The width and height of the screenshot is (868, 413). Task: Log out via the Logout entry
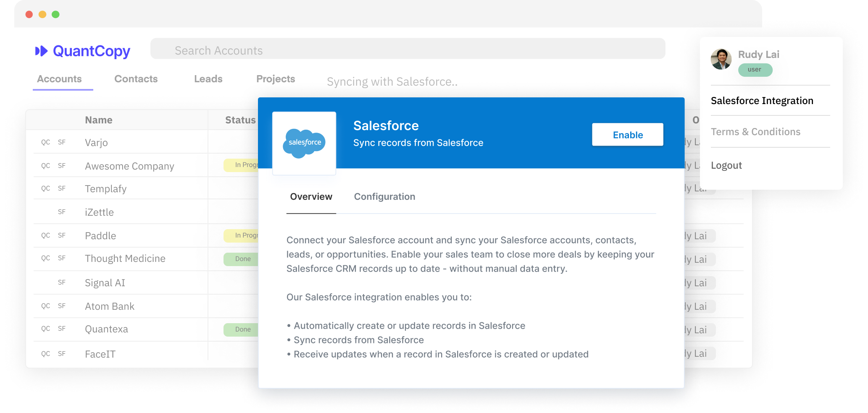726,165
